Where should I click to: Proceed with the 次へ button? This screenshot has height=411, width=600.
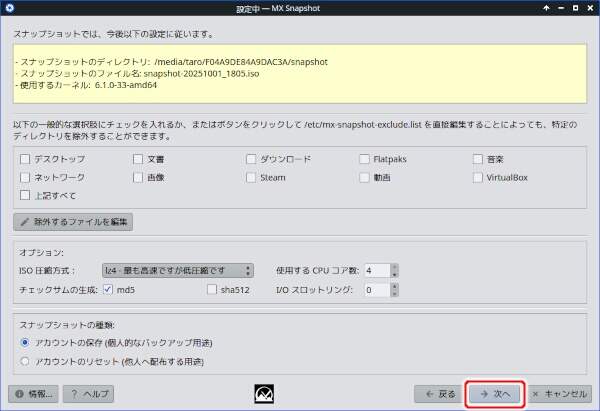(495, 394)
